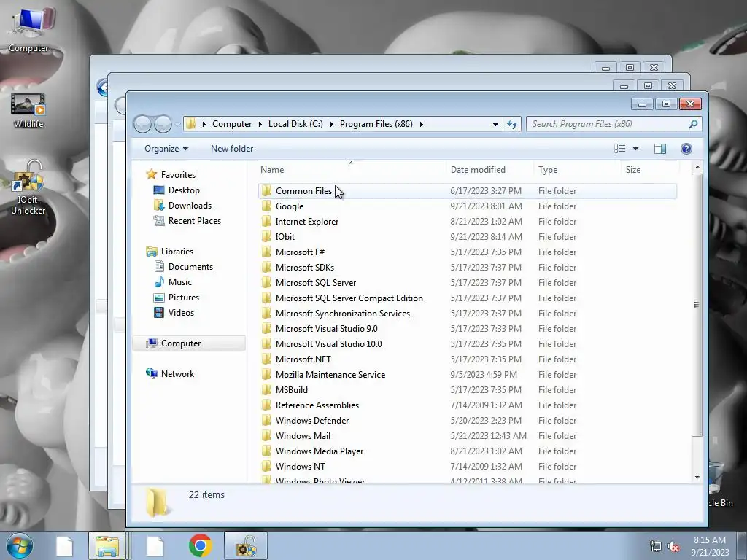
Task: Open the address bar history dropdown
Action: (495, 124)
